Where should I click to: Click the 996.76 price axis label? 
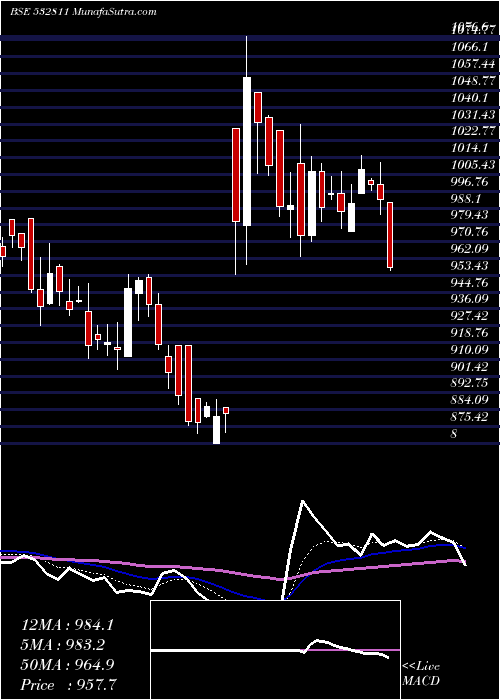(x=470, y=181)
